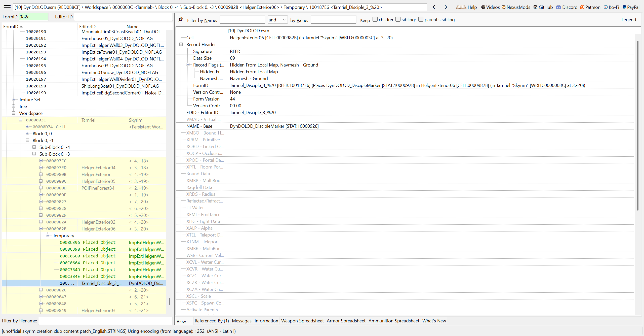644x336 pixels.
Task: Open Help via the book icon
Action: [461, 7]
